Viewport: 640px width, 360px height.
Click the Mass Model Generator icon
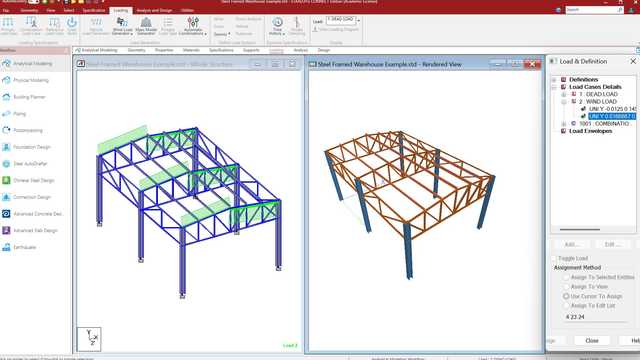[146, 22]
